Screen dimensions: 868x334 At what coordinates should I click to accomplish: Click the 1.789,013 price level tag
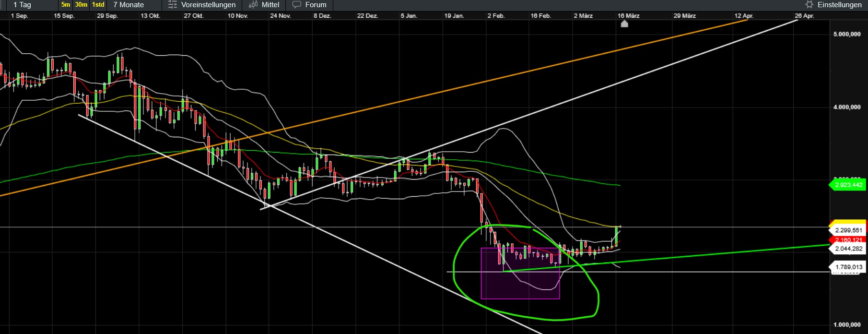coord(848,267)
